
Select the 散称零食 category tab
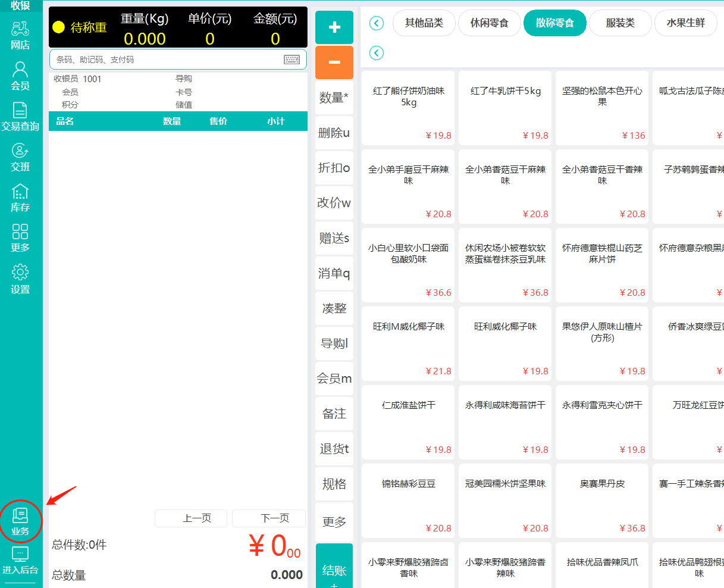click(x=555, y=23)
